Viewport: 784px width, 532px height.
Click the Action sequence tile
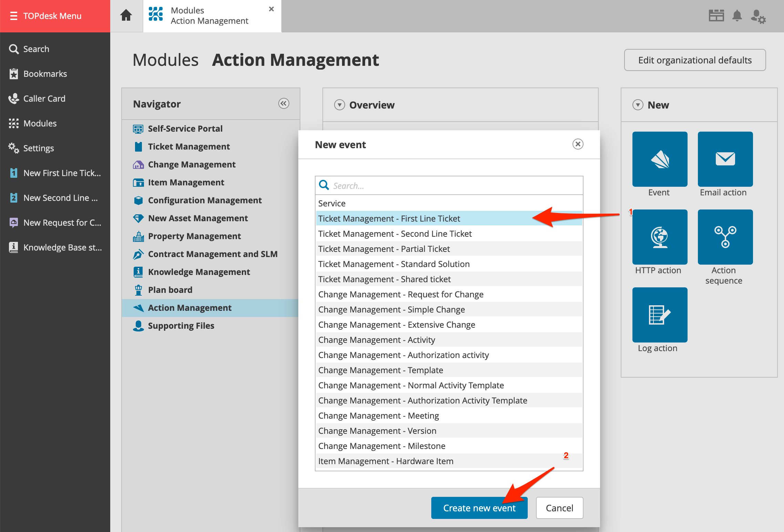(725, 237)
